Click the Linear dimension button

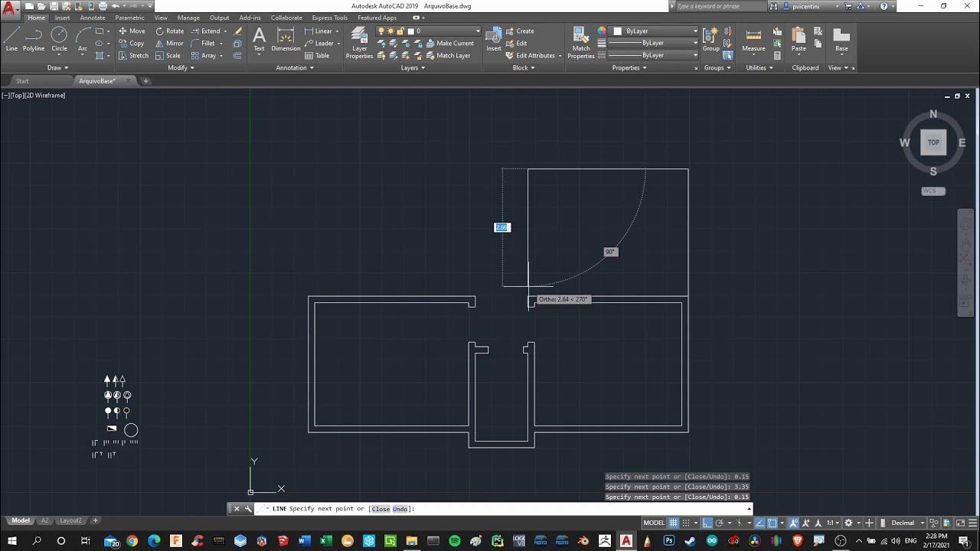tap(318, 31)
